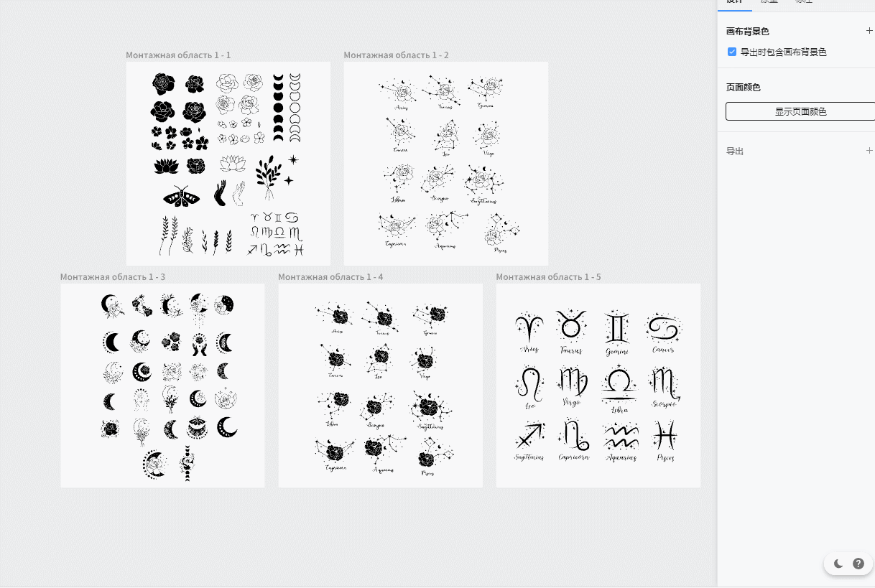Switch to the 原型 tab
The width and height of the screenshot is (875, 588).
point(769,2)
